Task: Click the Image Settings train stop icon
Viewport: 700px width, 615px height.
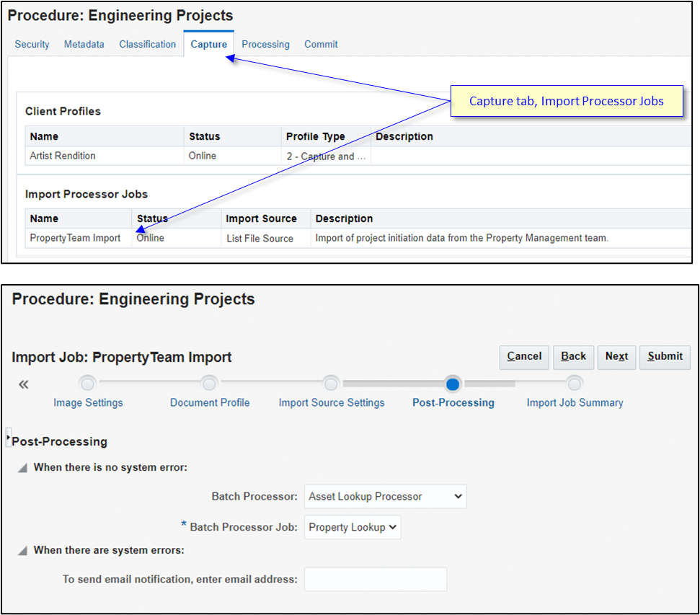Action: 87,383
